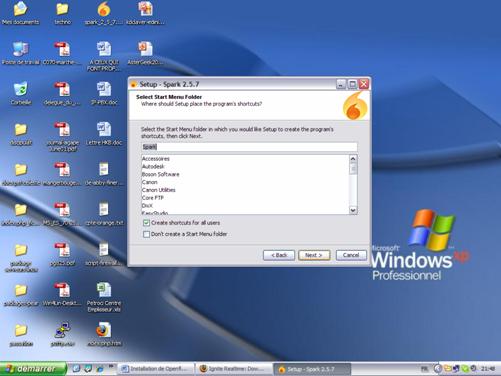The width and height of the screenshot is (501, 376).
Task: Click the third Quick Launch icon in taskbar
Action: coord(100,368)
